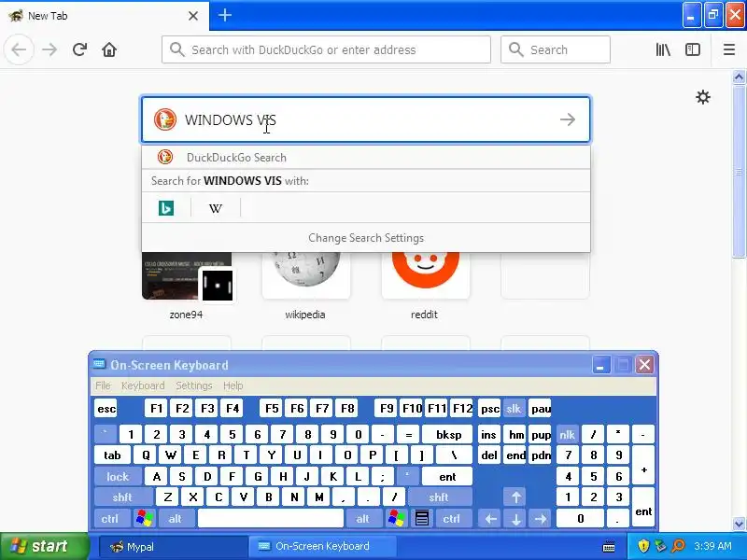Toggle the left alt key
Image resolution: width=747 pixels, height=560 pixels.
pos(176,518)
